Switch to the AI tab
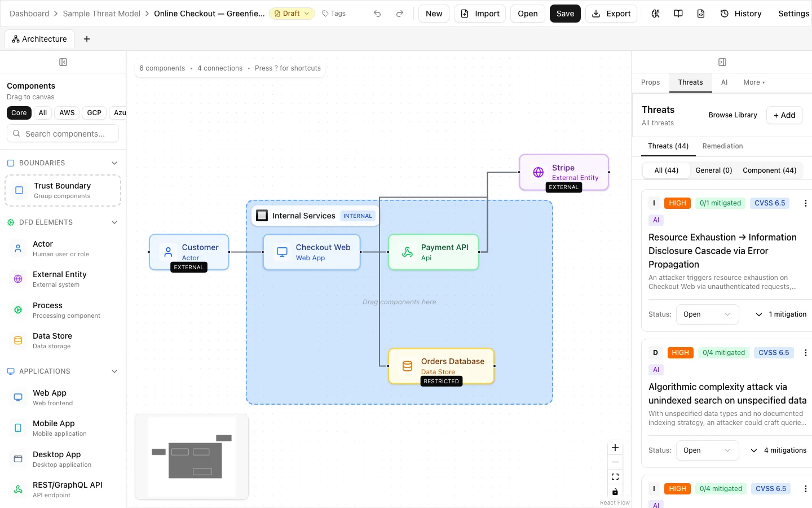This screenshot has height=508, width=812. pos(725,82)
